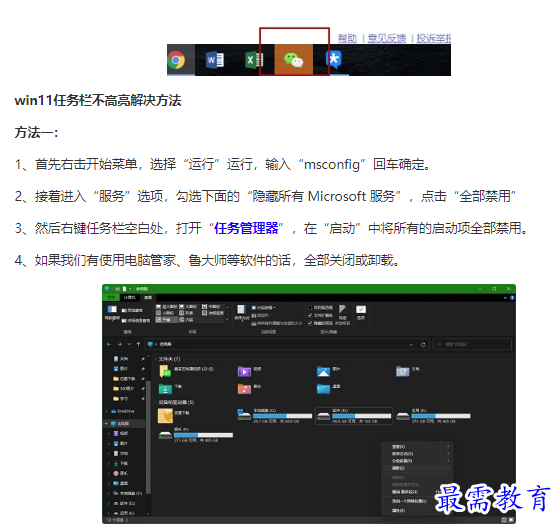Image resolution: width=559 pixels, height=530 pixels.
Task: Open the blue Desktop folder
Action: click(323, 389)
